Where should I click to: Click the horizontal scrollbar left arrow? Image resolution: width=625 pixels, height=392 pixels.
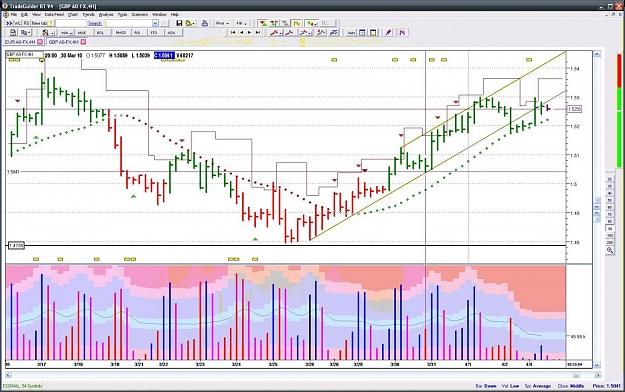point(8,375)
